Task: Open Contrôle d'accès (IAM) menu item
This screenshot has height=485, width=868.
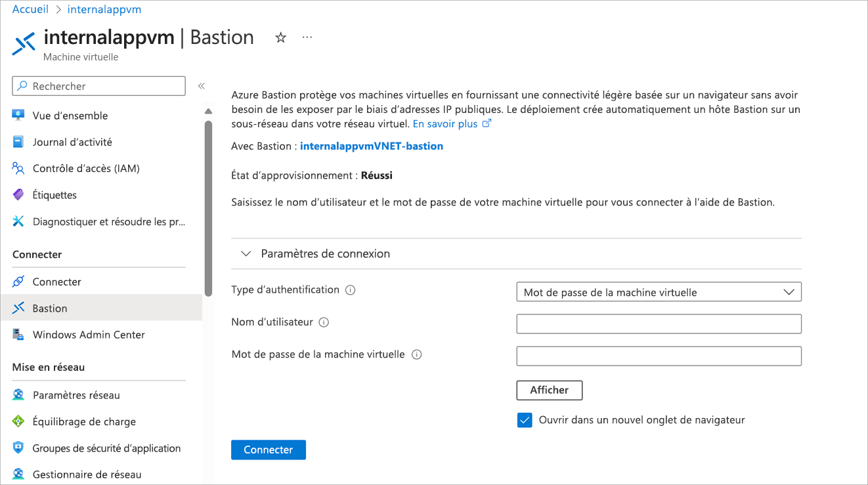Action: 86,169
